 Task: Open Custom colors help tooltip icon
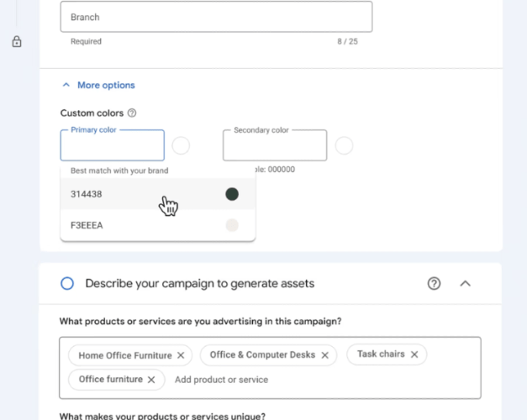pos(132,113)
